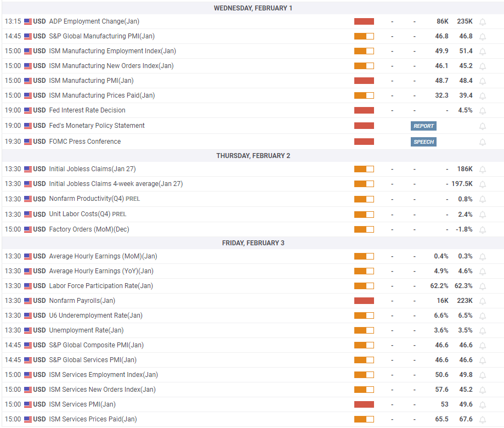
Task: Click consensus value 53 for ISM Services PMI
Action: point(445,404)
